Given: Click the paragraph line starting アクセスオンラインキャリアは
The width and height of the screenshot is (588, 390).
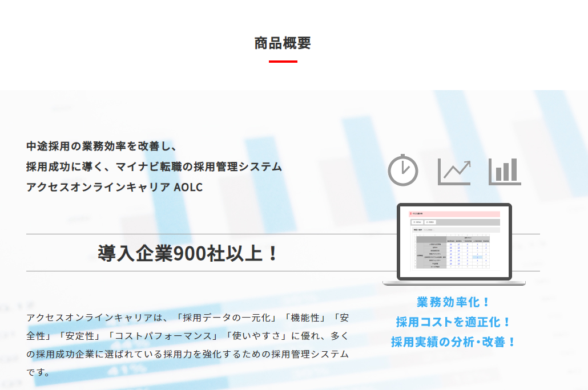Looking at the screenshot, I should pos(188,318).
